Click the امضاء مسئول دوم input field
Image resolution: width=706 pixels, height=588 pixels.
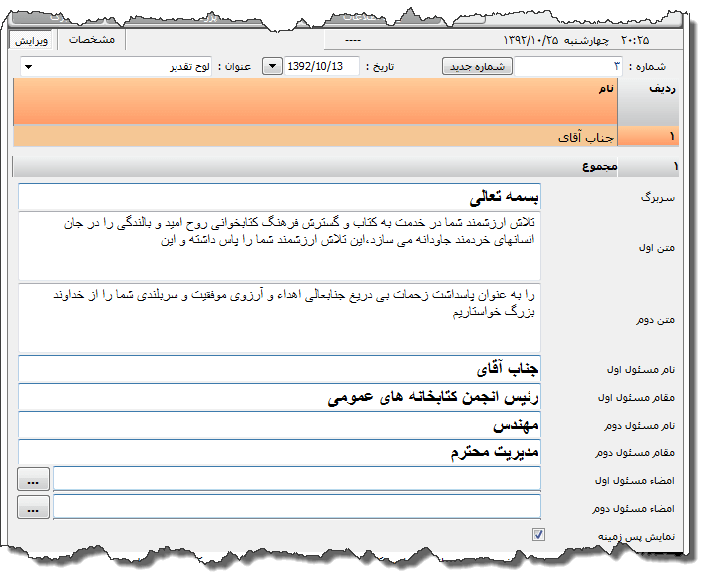[297, 507]
